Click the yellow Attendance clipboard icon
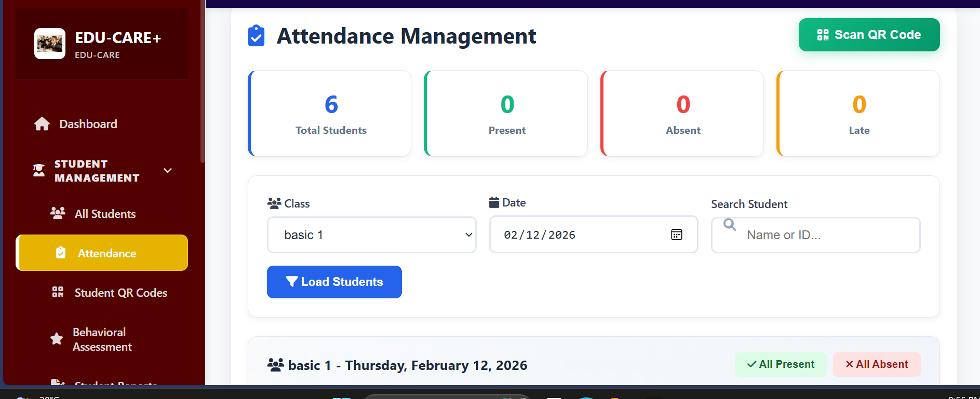The height and width of the screenshot is (399, 980). [x=61, y=253]
